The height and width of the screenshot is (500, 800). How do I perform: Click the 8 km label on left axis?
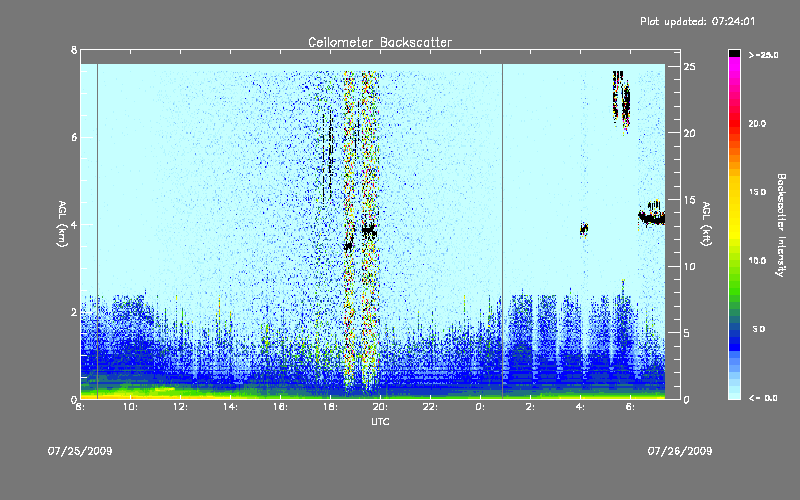coord(74,50)
